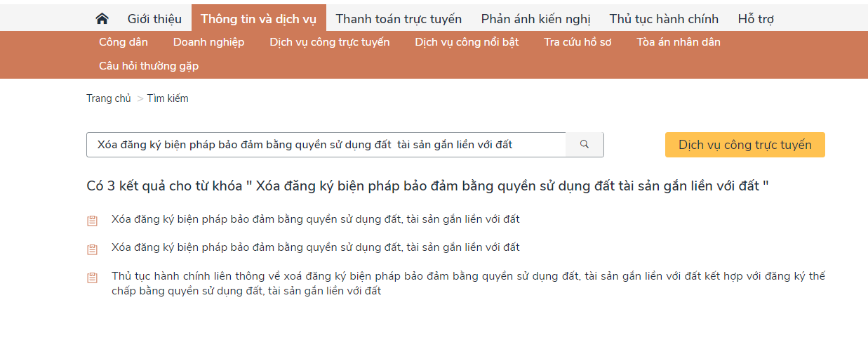This screenshot has width=868, height=338.
Task: Open the 'Giới thiệu' menu
Action: pyautogui.click(x=154, y=19)
